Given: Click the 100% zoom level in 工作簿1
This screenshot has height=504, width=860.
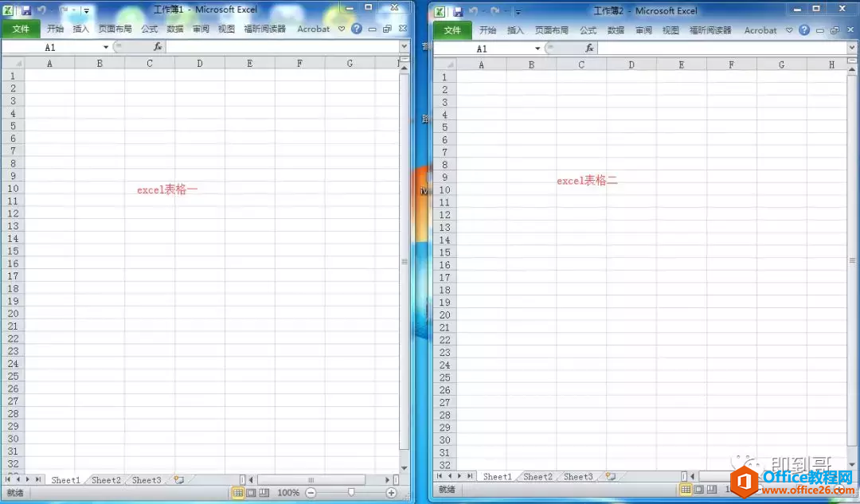Looking at the screenshot, I should point(288,493).
